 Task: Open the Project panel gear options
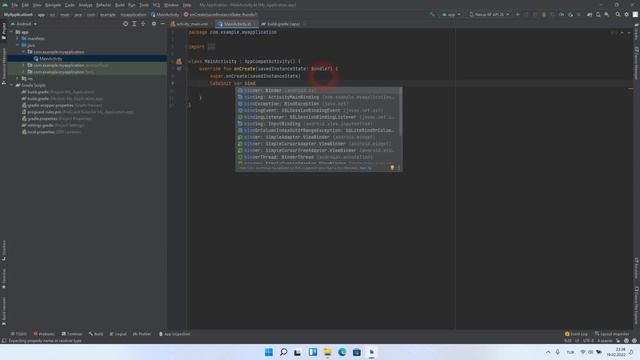click(x=154, y=24)
